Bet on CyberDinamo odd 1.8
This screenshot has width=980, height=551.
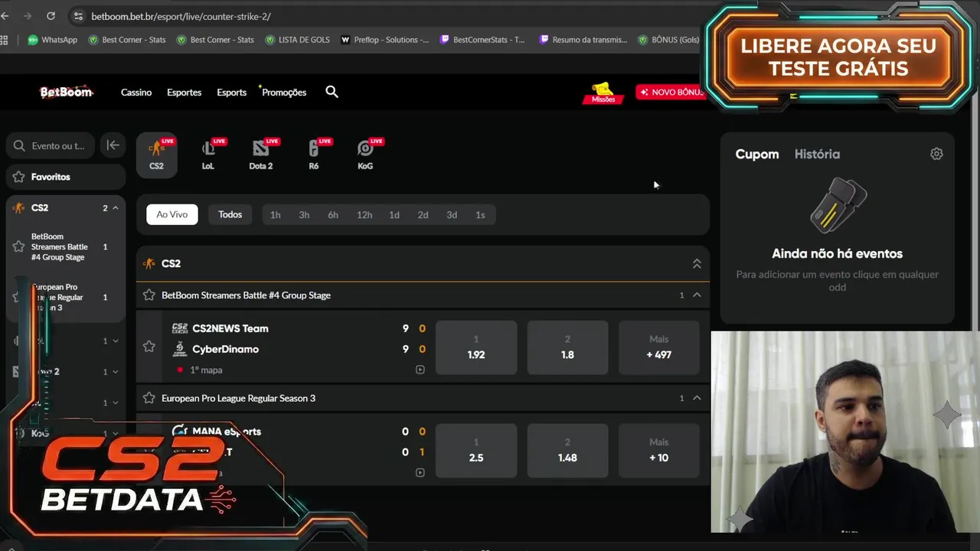point(567,347)
